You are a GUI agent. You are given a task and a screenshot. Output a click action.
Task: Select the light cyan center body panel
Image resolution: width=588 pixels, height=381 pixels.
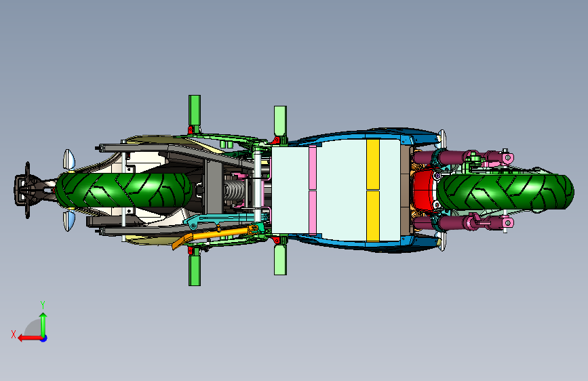tap(341, 190)
